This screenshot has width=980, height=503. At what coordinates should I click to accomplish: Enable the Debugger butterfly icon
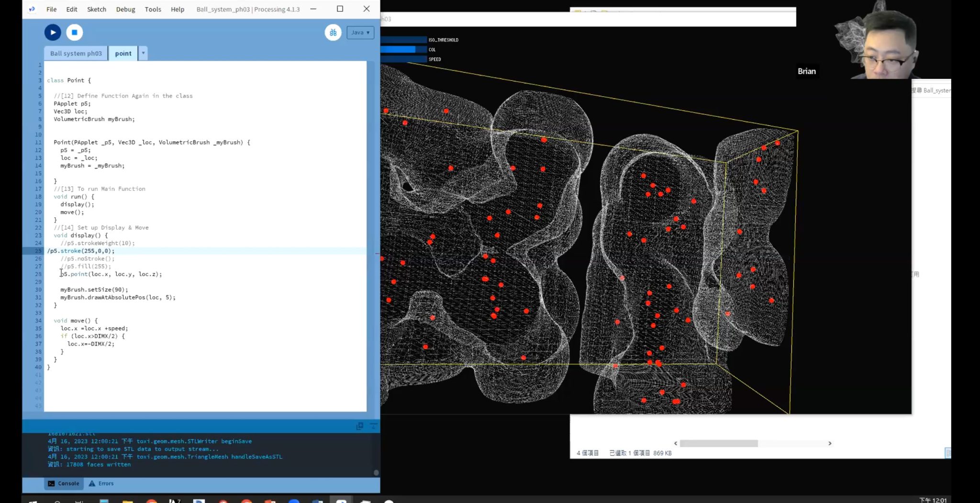click(x=333, y=33)
